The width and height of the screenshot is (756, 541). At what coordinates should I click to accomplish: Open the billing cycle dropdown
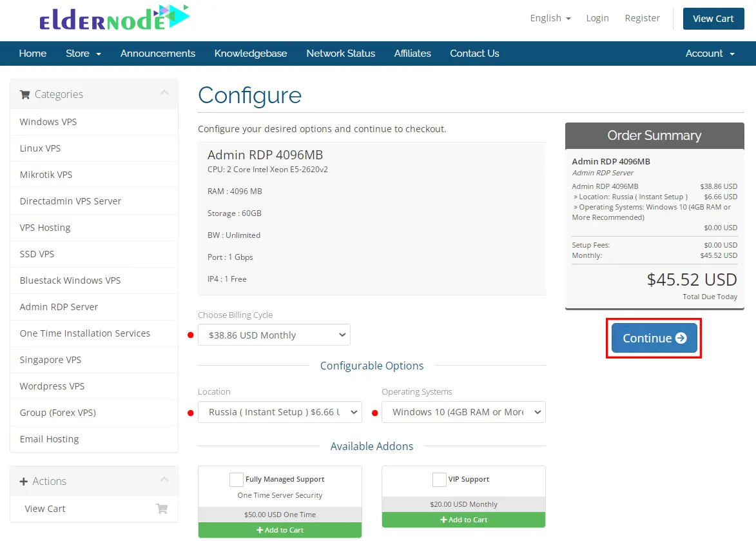coord(274,335)
